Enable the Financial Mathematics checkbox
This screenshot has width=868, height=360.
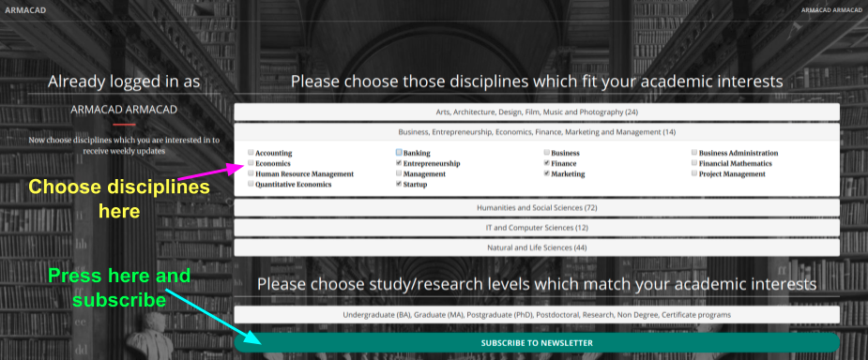tap(694, 163)
